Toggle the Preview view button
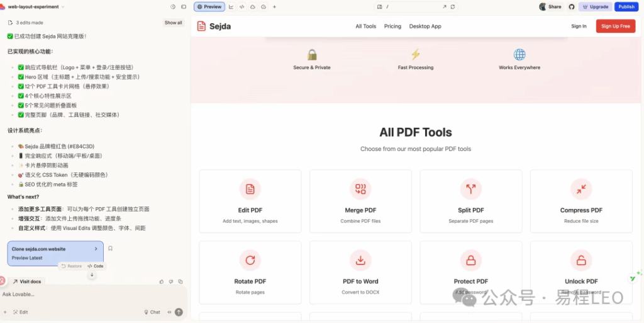 pyautogui.click(x=209, y=7)
